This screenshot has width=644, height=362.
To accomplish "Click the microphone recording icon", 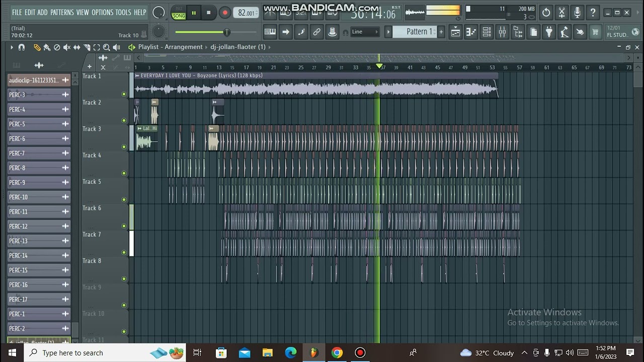I will tap(578, 13).
